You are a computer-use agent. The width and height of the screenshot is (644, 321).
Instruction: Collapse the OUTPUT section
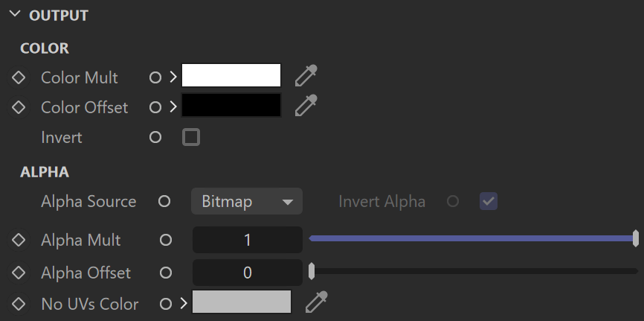[x=15, y=13]
